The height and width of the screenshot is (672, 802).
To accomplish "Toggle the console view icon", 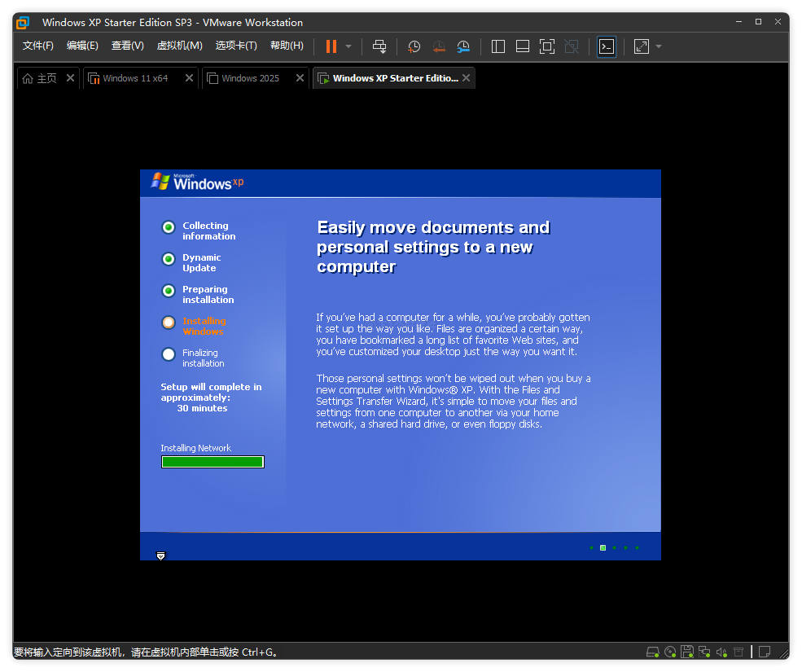I will (x=607, y=46).
